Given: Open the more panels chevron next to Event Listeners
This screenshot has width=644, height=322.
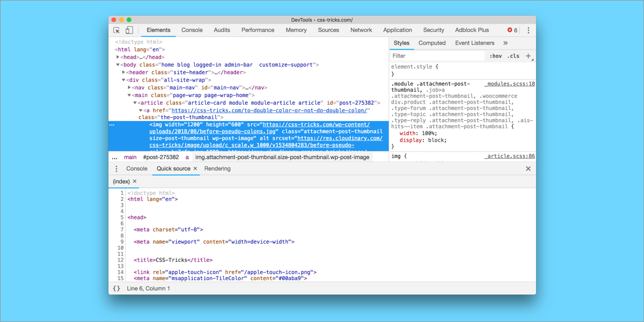Looking at the screenshot, I should coord(506,42).
